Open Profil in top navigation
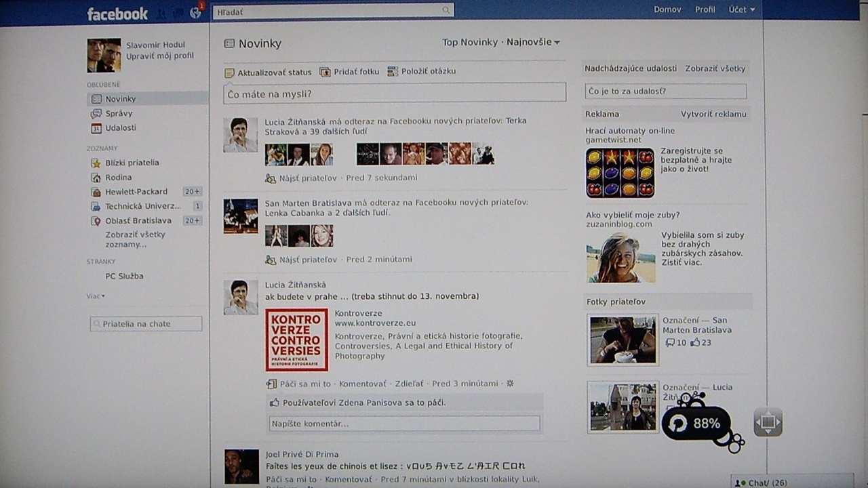The height and width of the screenshot is (488, 868). click(x=705, y=9)
